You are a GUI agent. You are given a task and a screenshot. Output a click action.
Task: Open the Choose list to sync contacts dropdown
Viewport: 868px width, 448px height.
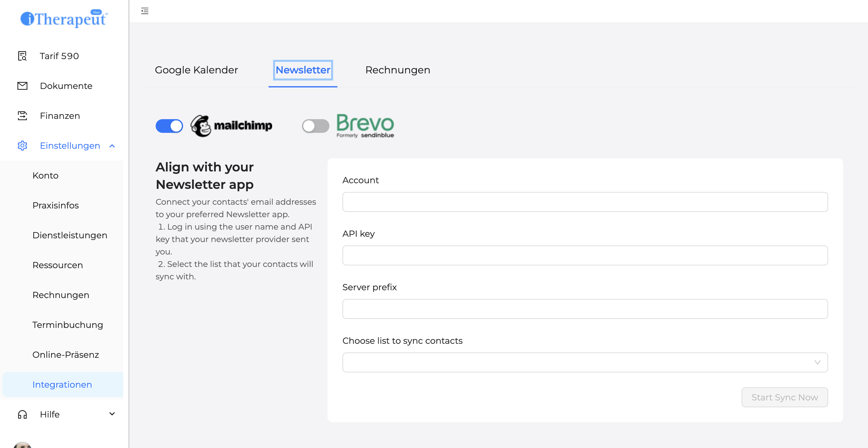pyautogui.click(x=585, y=362)
